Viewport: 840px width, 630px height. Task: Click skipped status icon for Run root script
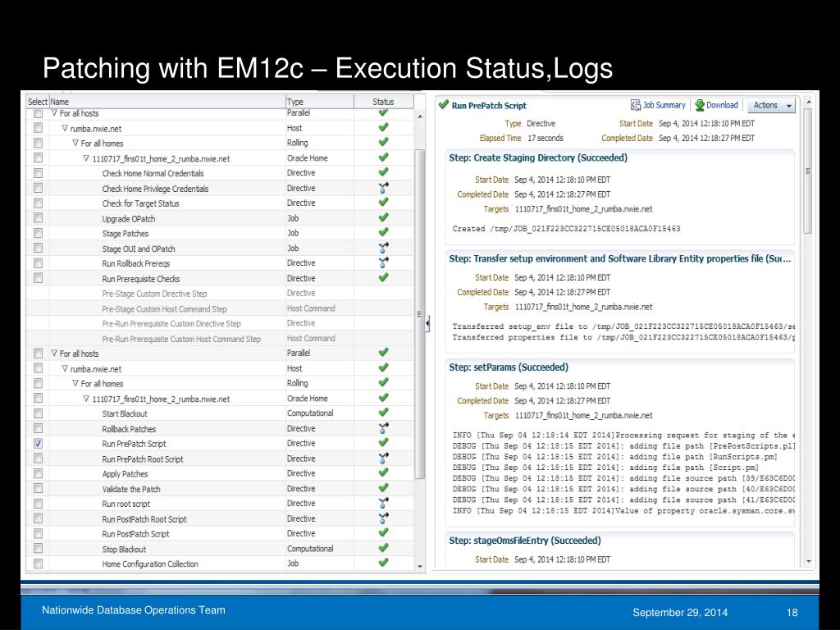(x=383, y=503)
